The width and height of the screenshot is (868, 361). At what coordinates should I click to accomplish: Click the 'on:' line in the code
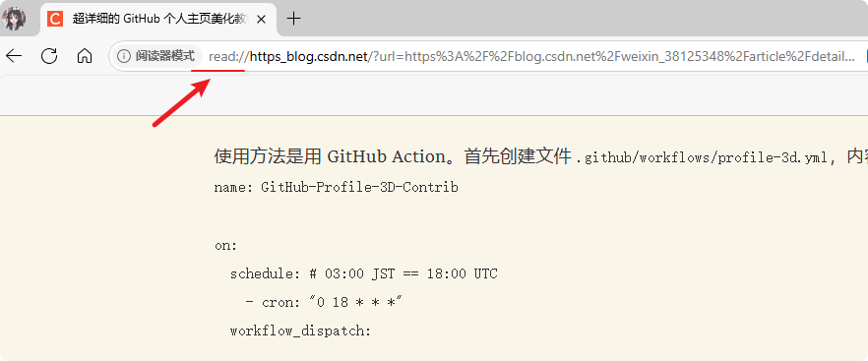226,246
